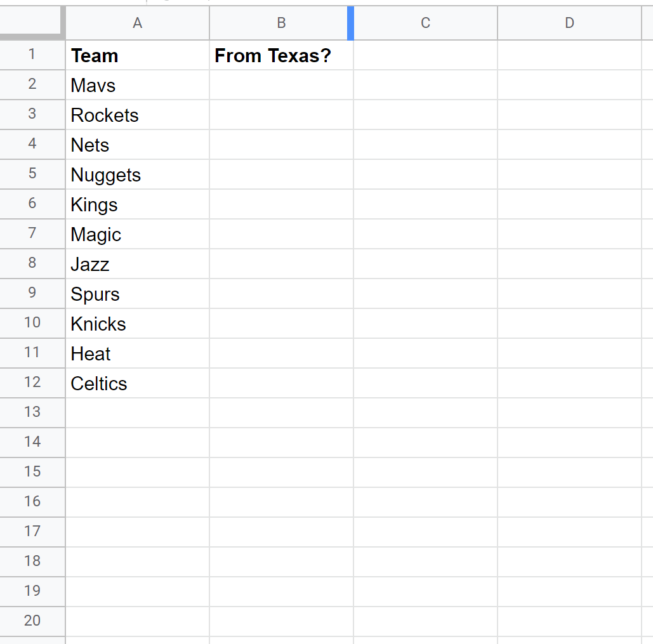Click the row 20 header
The width and height of the screenshot is (653, 644).
coord(32,621)
